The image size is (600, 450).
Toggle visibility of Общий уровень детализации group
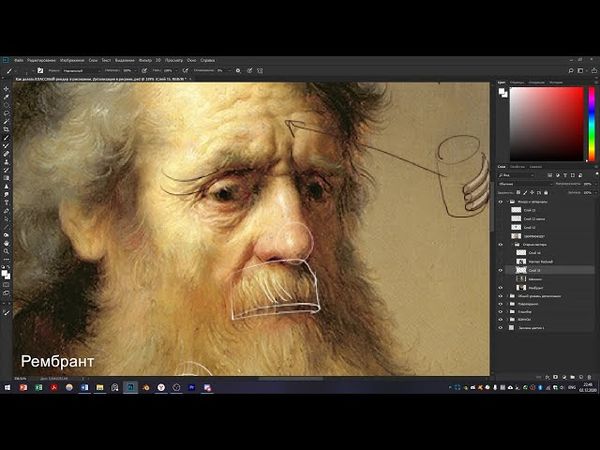501,296
